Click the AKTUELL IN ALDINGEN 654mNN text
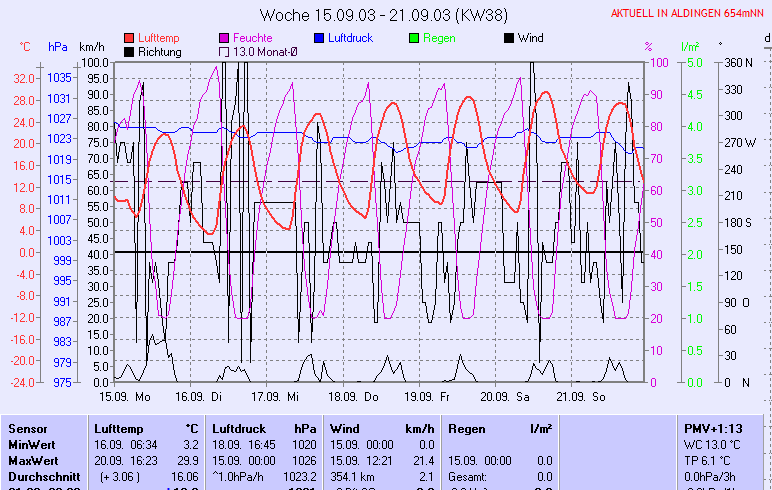The height and width of the screenshot is (490, 772). [689, 14]
